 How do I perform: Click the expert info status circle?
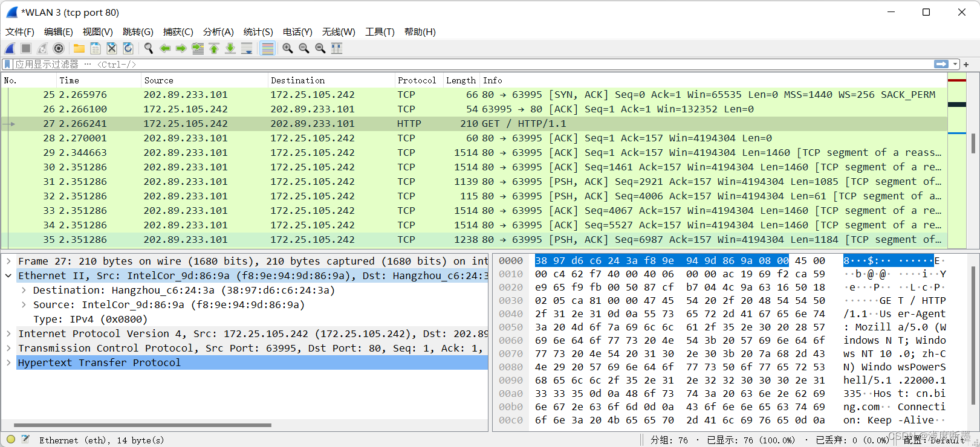coord(11,440)
